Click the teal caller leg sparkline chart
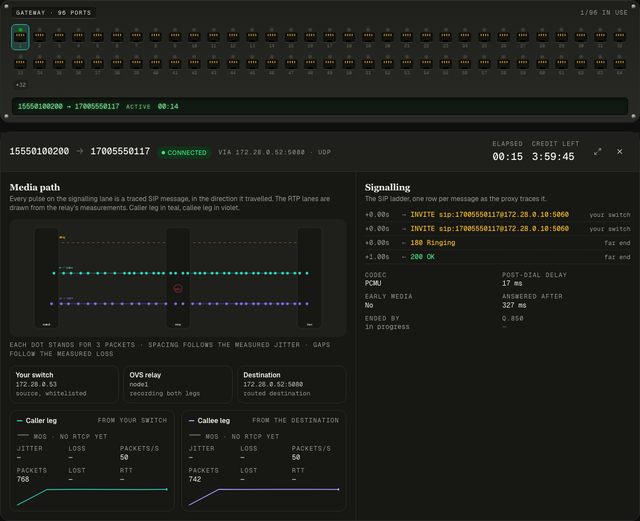The height and width of the screenshot is (521, 640). click(x=92, y=497)
